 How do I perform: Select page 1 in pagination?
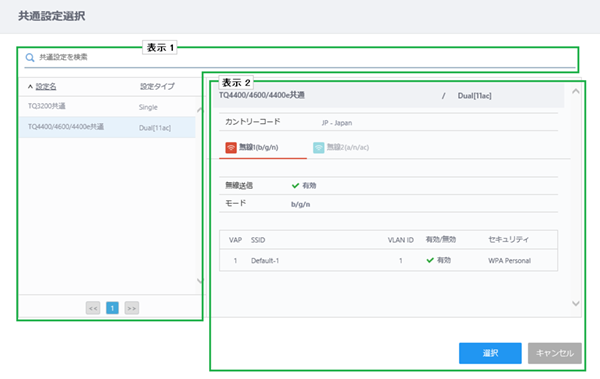tap(112, 308)
